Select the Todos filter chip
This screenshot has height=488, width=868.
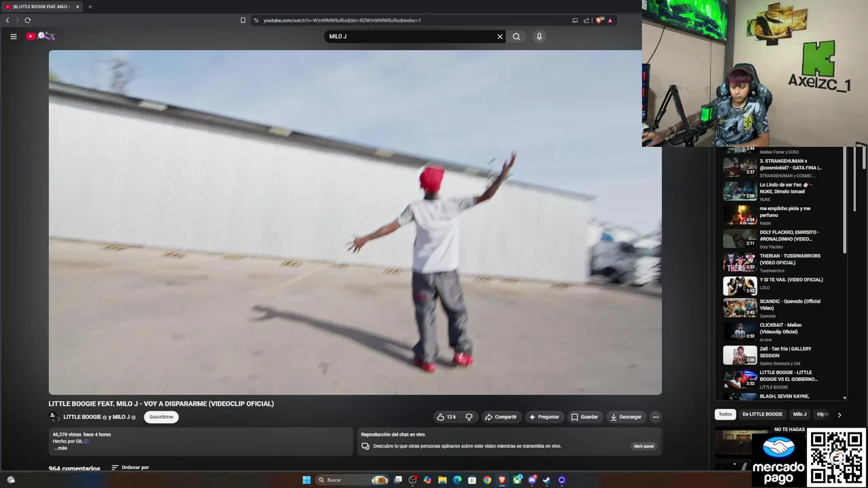[x=726, y=414]
